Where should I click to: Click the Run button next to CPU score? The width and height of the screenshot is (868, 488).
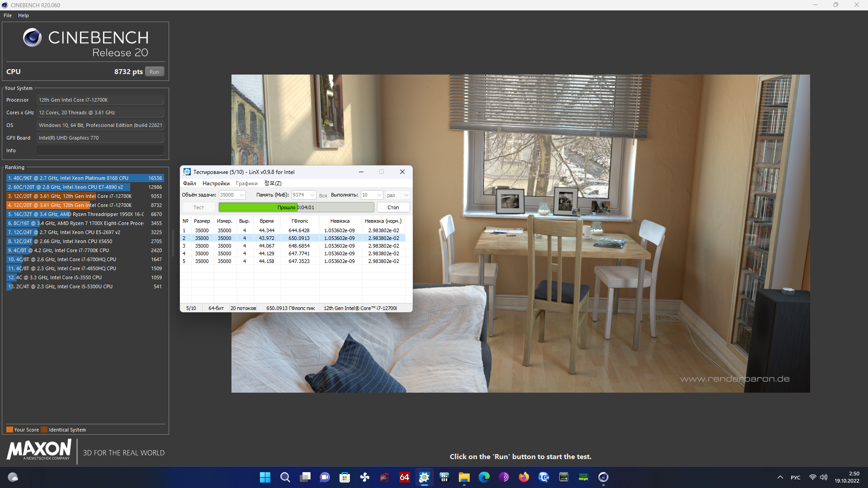(154, 72)
